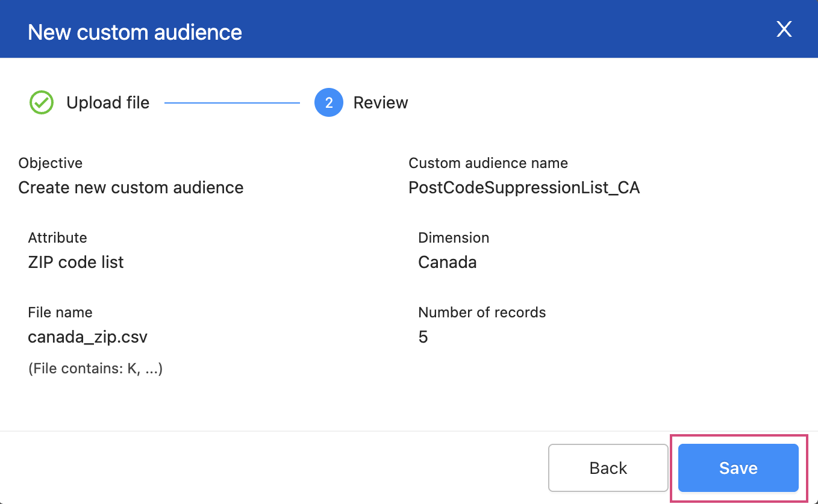The height and width of the screenshot is (504, 818).
Task: Select the step 2 circle icon
Action: point(329,103)
